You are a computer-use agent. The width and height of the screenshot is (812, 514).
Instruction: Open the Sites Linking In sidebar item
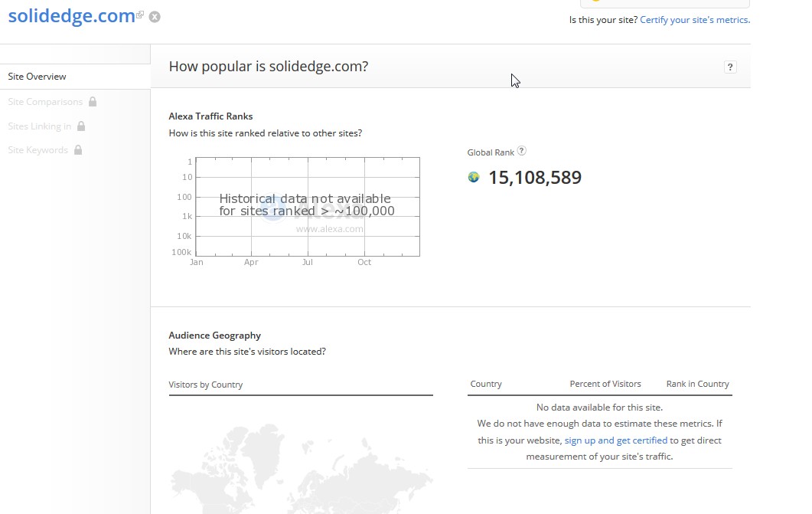click(40, 126)
